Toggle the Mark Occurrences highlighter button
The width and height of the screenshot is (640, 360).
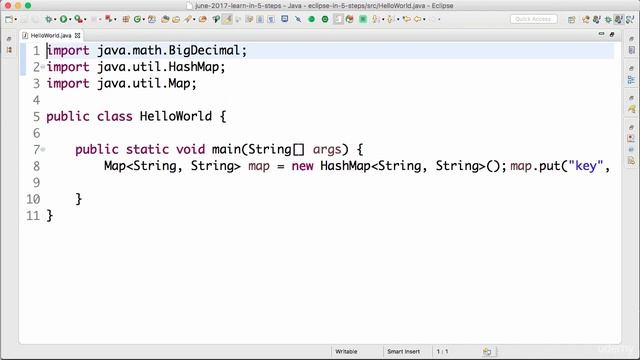coord(227,19)
